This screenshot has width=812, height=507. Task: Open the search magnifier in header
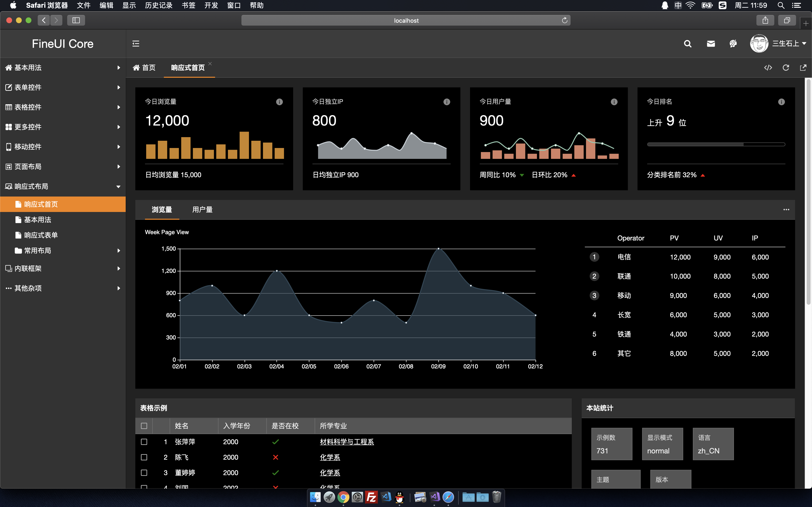688,44
